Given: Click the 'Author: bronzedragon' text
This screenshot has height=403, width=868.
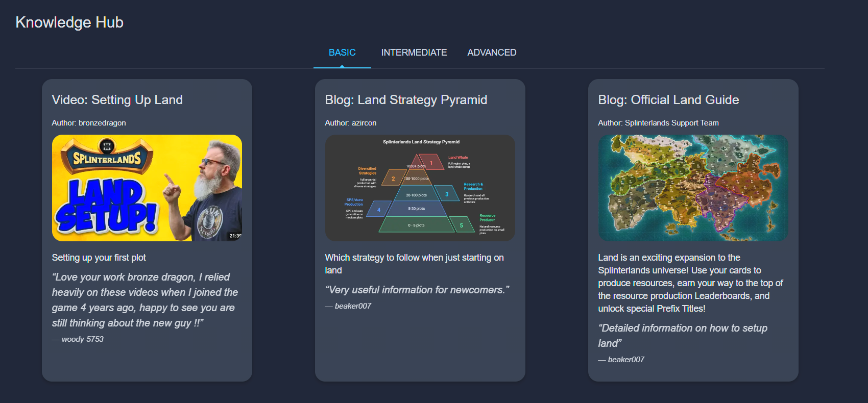Looking at the screenshot, I should [x=89, y=123].
